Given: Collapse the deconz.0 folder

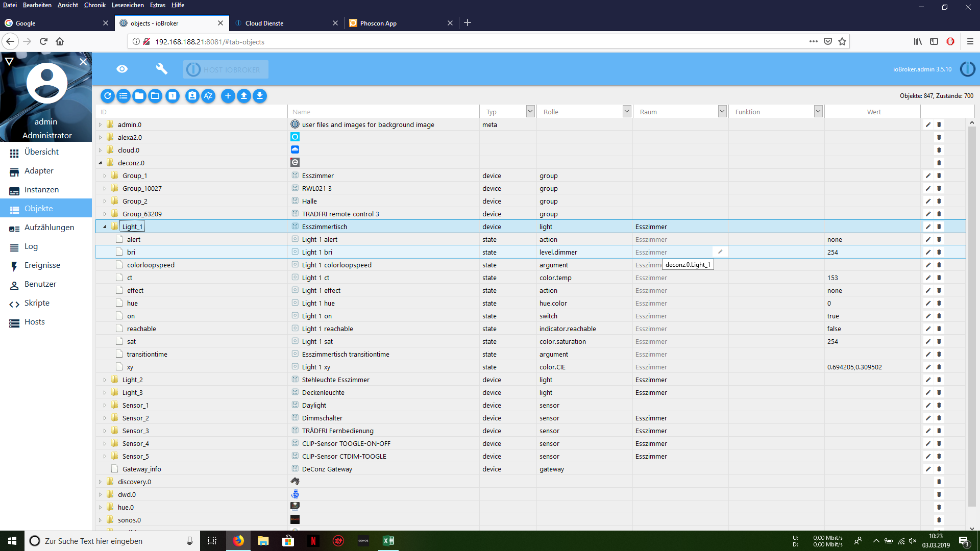Looking at the screenshot, I should (101, 163).
